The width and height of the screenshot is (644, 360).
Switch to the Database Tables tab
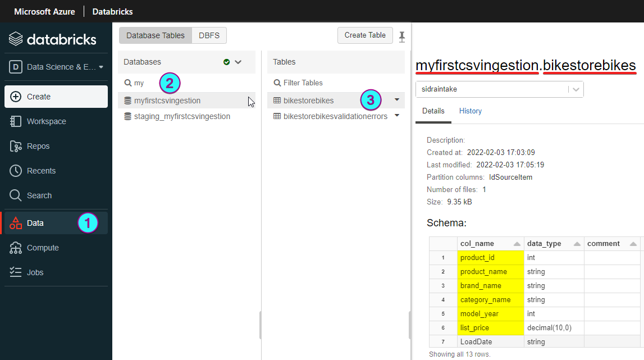click(156, 35)
